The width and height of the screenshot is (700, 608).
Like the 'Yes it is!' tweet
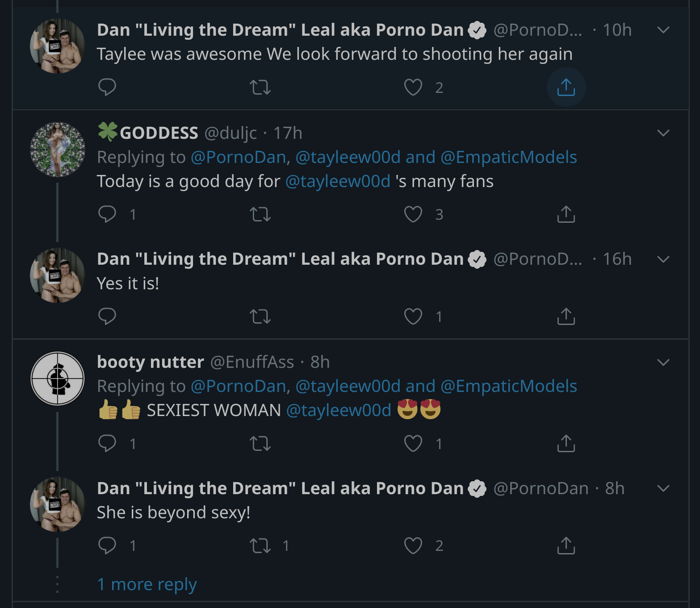413,316
